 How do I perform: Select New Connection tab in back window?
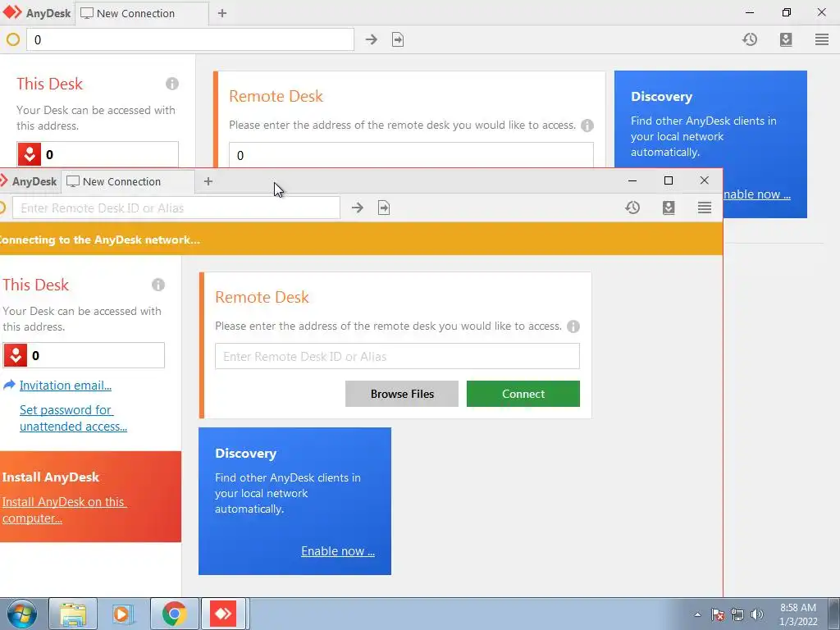[x=141, y=13]
